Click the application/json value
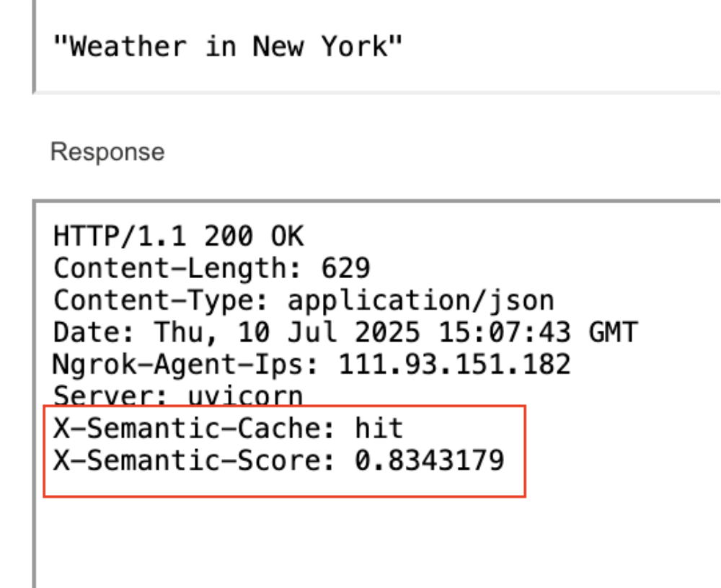This screenshot has height=588, width=721. coord(420,300)
